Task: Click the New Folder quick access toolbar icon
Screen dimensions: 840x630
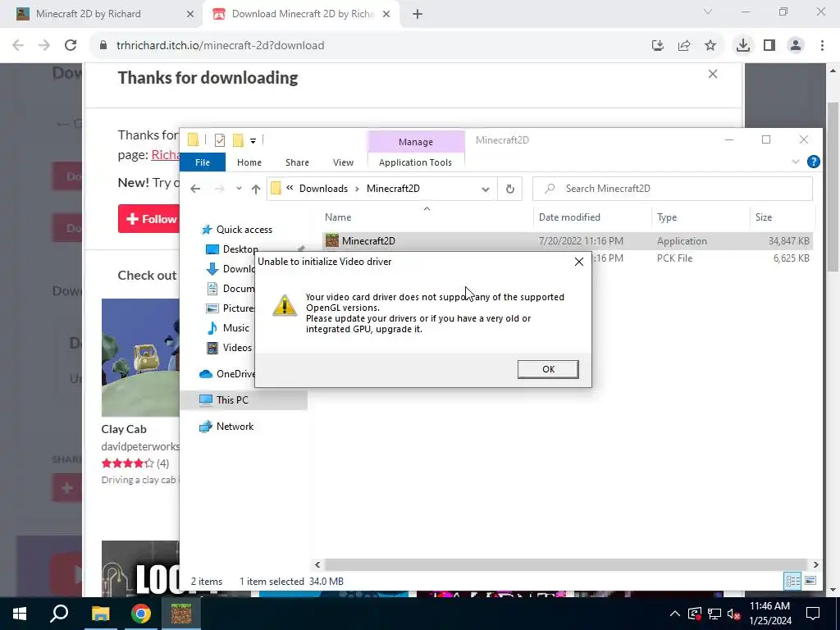Action: click(238, 140)
